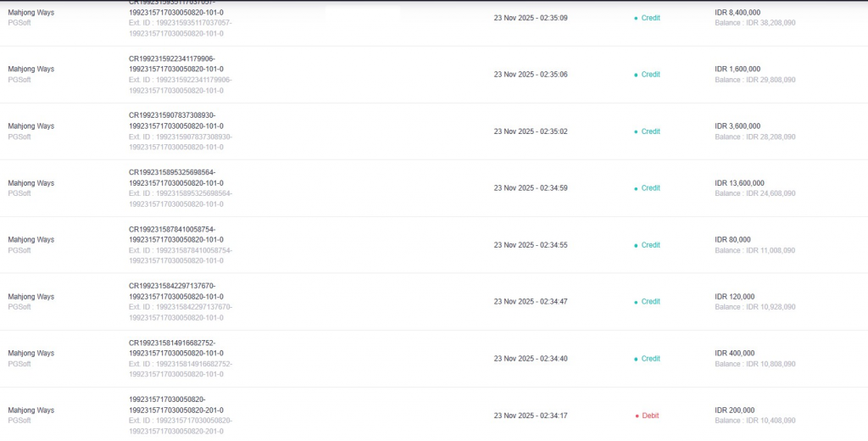Click transaction ID CR1992315842297137670
This screenshot has width=868, height=441.
(x=172, y=286)
